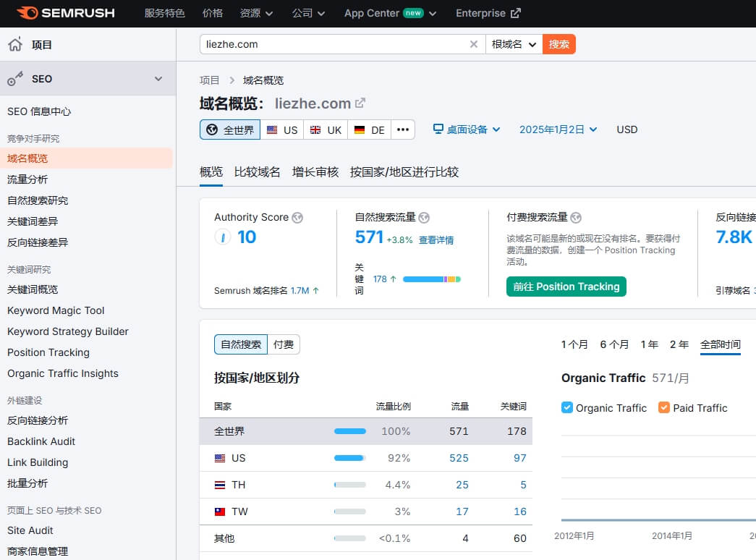Select the 6 months time range
This screenshot has height=560, width=756.
(x=614, y=344)
